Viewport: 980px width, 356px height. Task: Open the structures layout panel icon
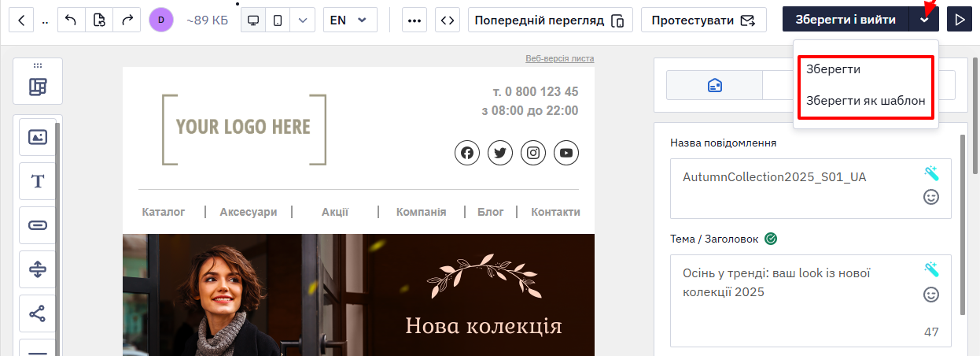tap(38, 87)
